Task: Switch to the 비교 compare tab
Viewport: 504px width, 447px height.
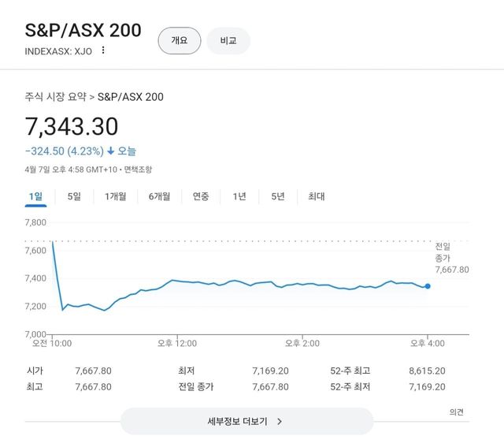Action: 228,40
